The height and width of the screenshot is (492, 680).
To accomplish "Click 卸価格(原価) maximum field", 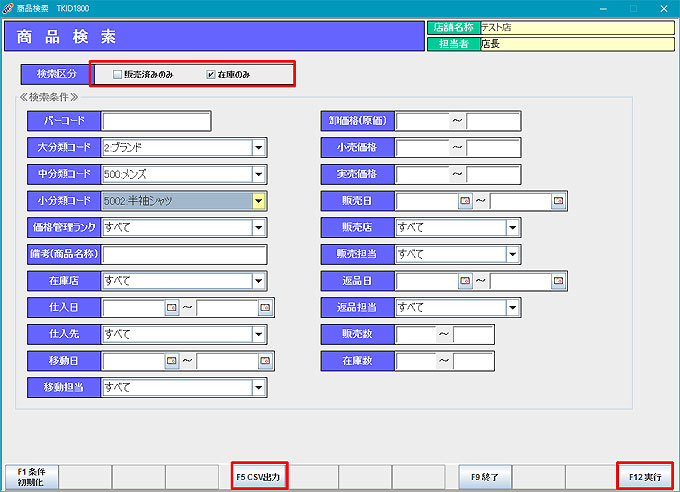I will pos(493,121).
